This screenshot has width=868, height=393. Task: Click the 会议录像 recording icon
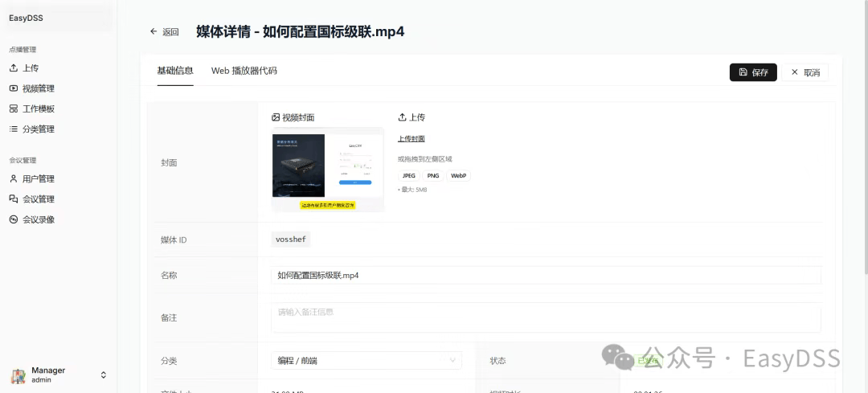click(13, 219)
